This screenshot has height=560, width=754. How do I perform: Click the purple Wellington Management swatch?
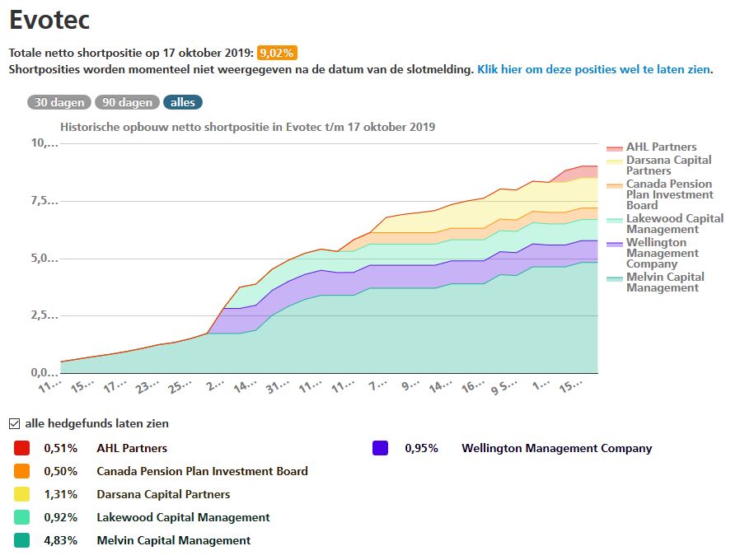pyautogui.click(x=380, y=448)
